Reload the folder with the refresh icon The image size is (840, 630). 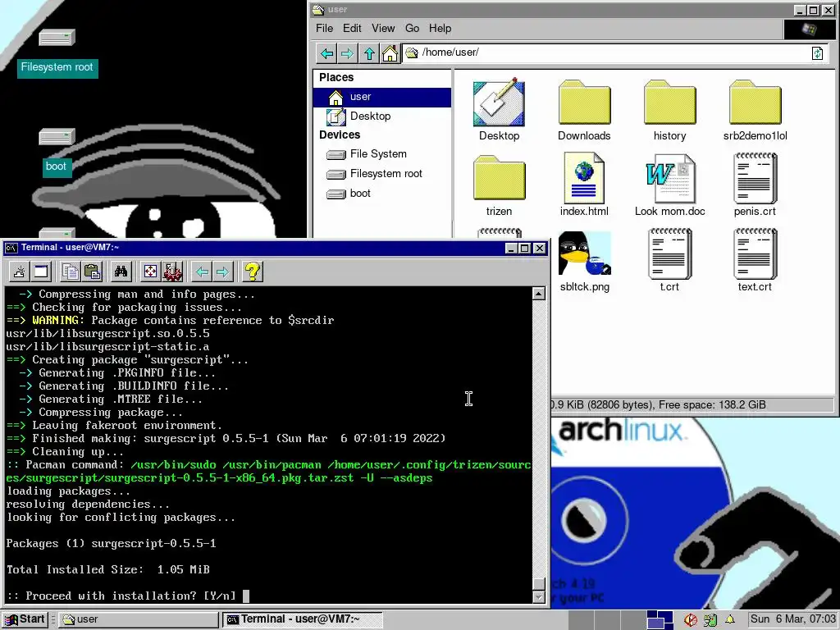[x=817, y=53]
